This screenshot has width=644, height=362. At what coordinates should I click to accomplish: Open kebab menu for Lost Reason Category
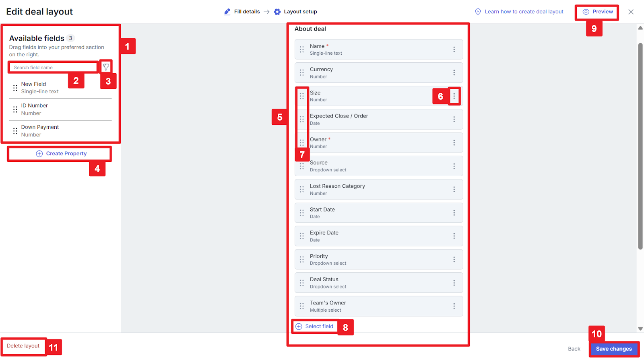coord(454,189)
